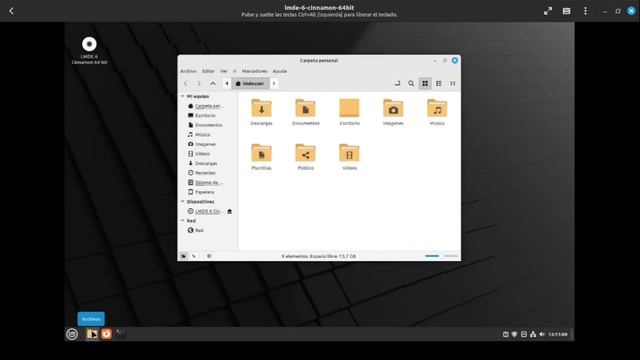Open the Ir menu
The image size is (640, 360).
coord(234,71)
